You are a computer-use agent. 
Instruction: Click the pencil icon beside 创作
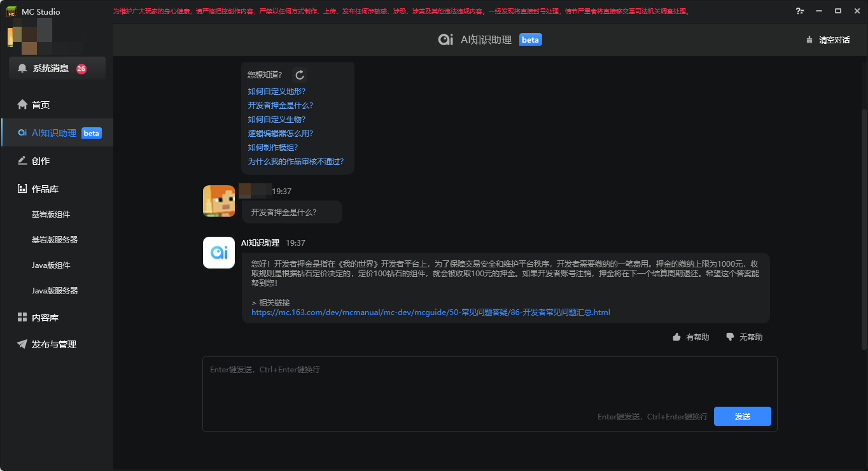(22, 160)
